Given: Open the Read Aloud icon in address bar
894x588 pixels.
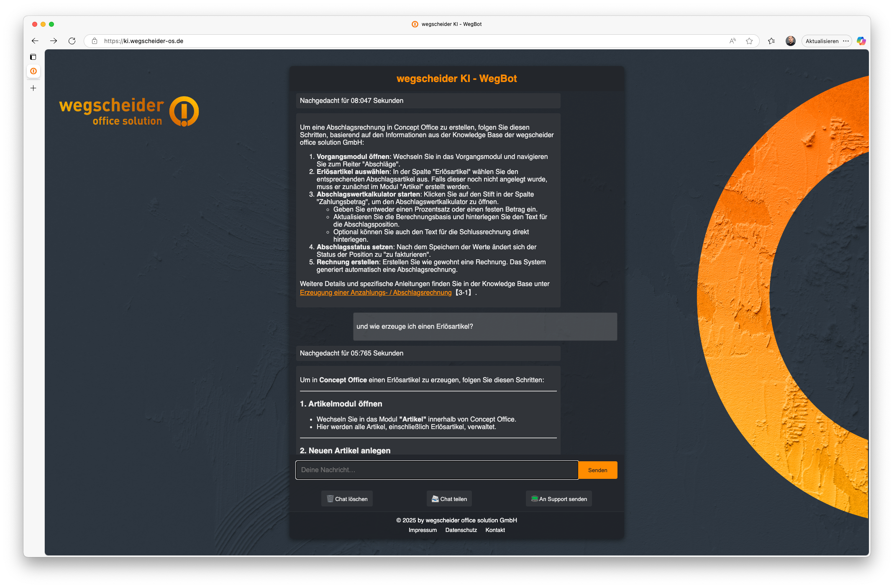Looking at the screenshot, I should [733, 41].
